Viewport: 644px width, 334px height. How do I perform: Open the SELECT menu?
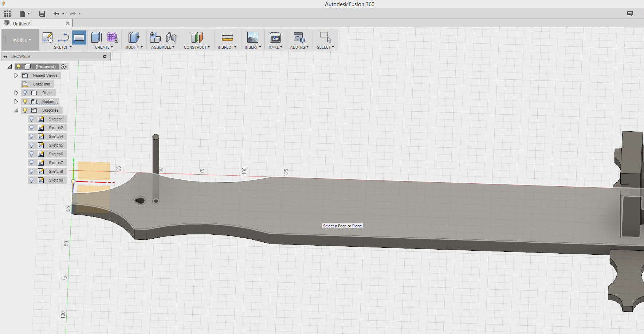[x=325, y=47]
